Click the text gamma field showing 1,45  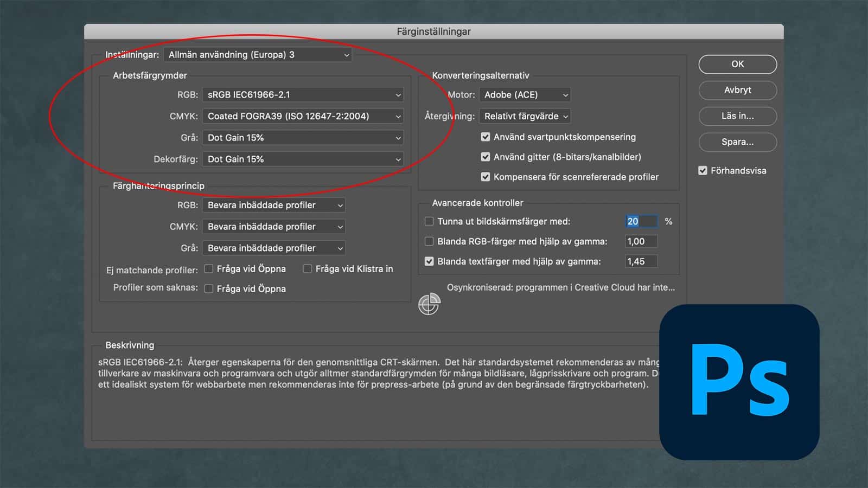641,261
